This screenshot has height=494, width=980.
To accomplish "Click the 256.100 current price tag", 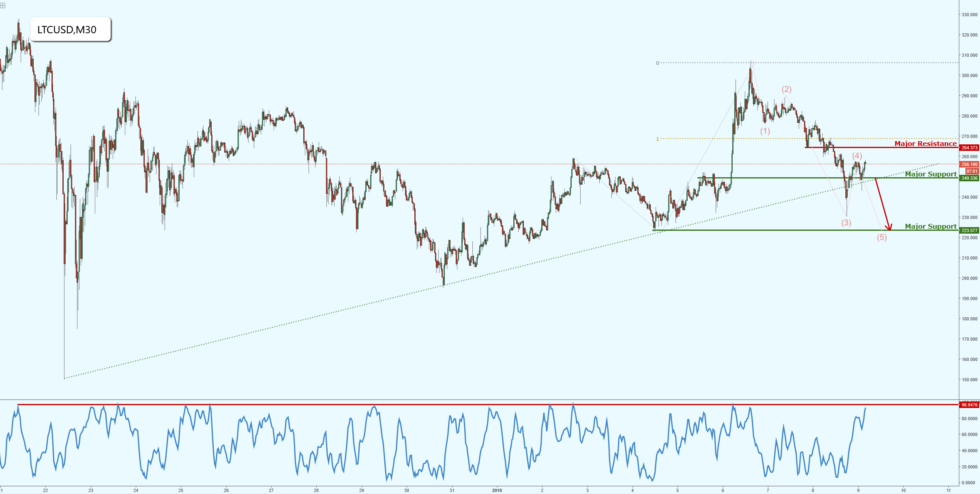I will click(969, 164).
